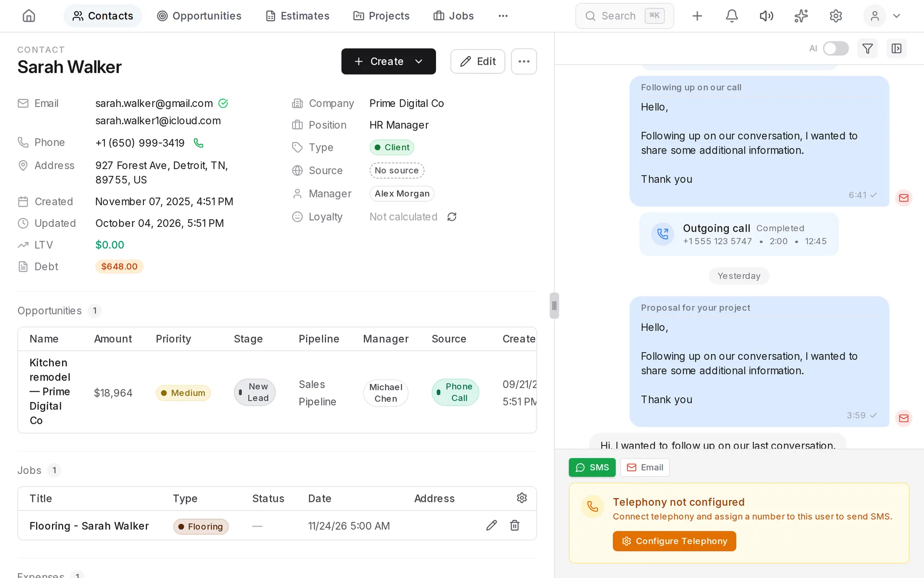Screen dimensions: 924x578
Task: Edit the Flooring - Sarah Walker job
Action: (491, 525)
